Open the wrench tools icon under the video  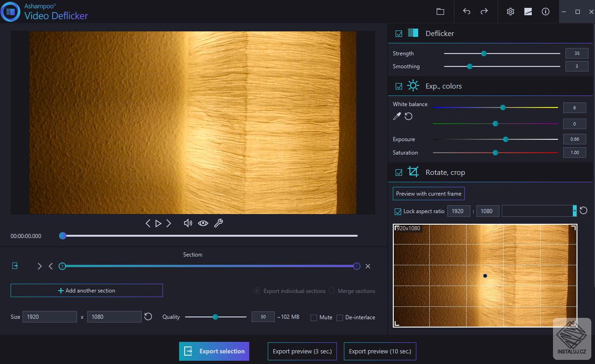219,223
